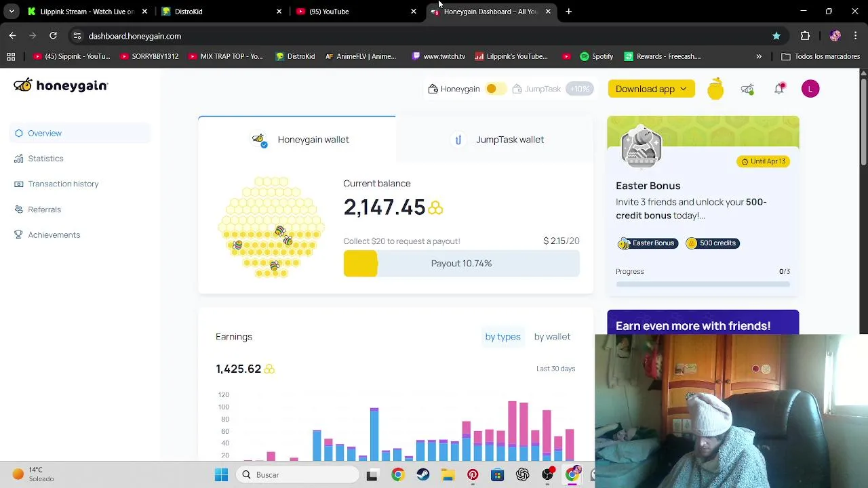Open Microsoft Store from the taskbar
Image resolution: width=868 pixels, height=488 pixels.
click(497, 475)
